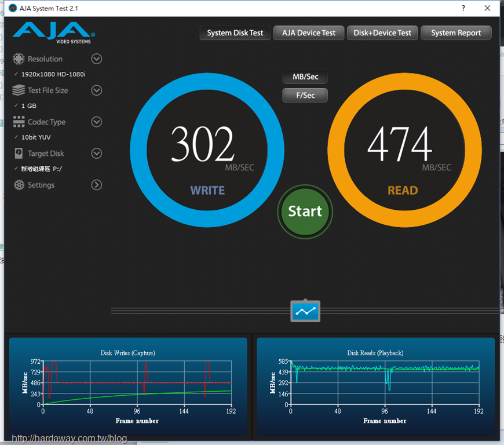The width and height of the screenshot is (504, 445).
Task: Open help with the question mark
Action: tap(463, 8)
